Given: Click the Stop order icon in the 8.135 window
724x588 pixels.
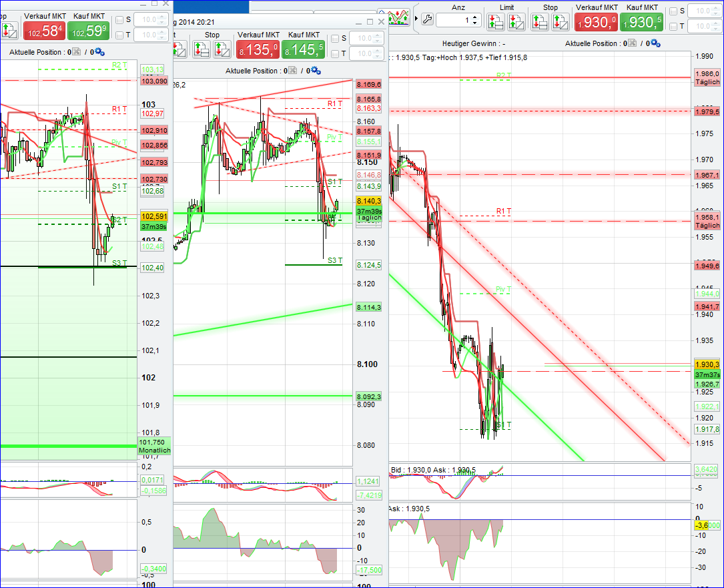Looking at the screenshot, I should pos(200,47).
